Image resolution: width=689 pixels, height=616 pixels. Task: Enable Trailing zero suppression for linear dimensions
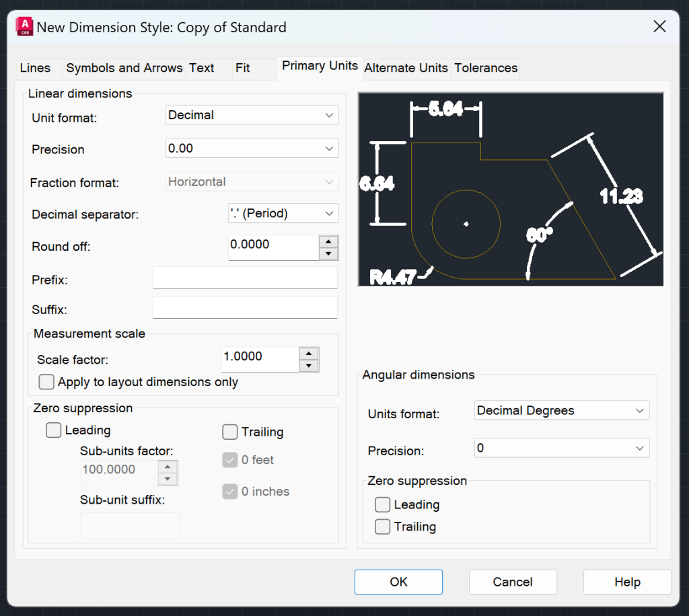click(x=231, y=432)
